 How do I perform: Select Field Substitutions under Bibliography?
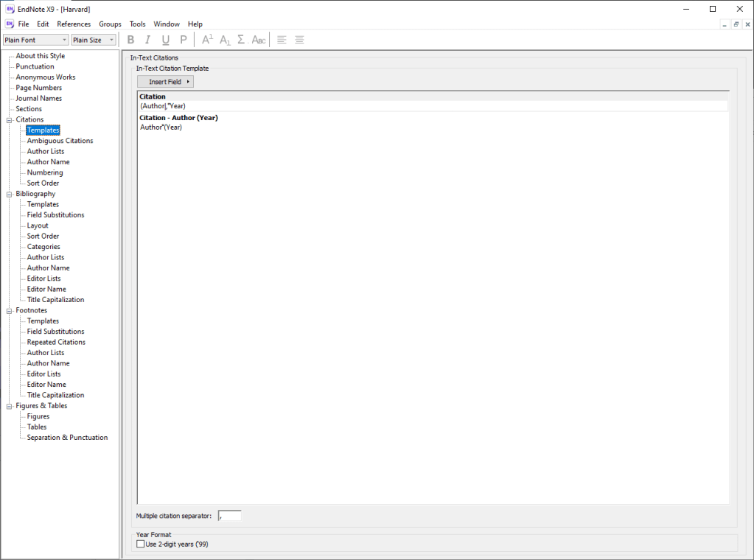click(x=55, y=215)
